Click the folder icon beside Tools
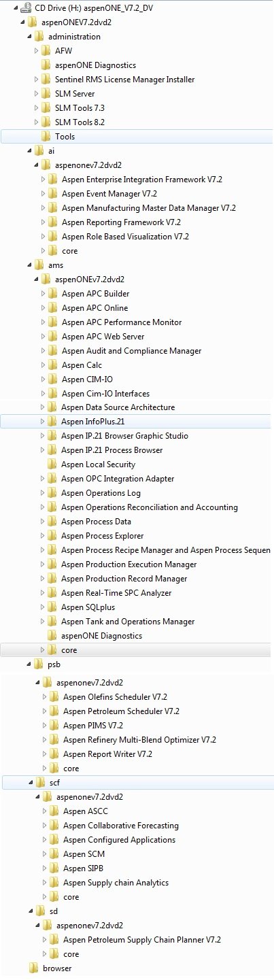Screen dimensions: 274x980 (x=46, y=137)
